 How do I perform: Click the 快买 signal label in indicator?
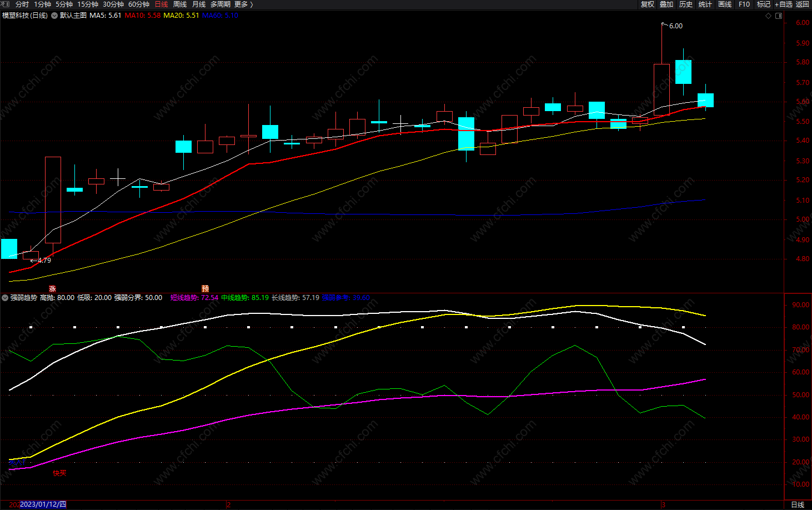(x=59, y=473)
